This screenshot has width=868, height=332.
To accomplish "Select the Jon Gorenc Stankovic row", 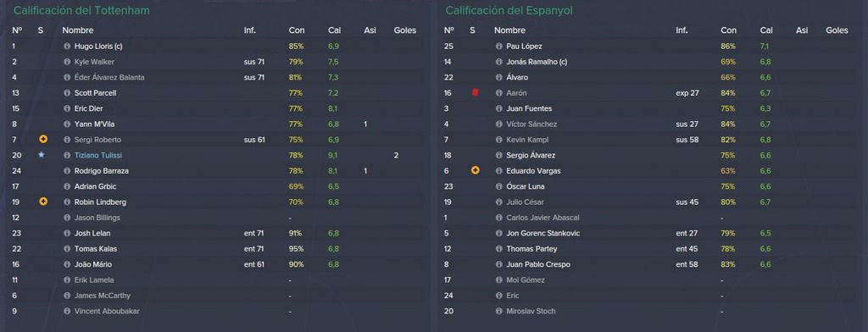I will pyautogui.click(x=651, y=233).
